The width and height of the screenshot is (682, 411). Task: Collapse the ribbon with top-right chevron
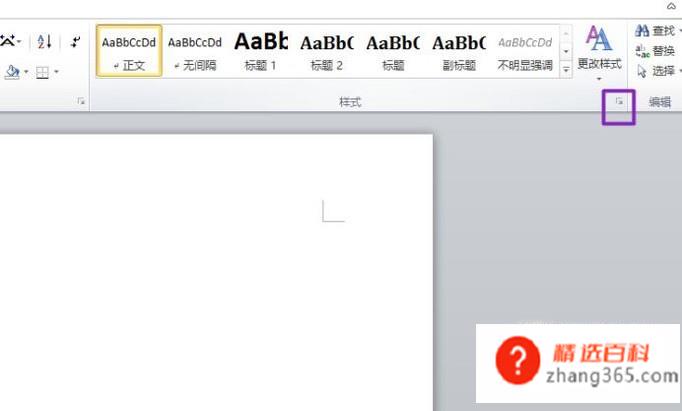671,6
